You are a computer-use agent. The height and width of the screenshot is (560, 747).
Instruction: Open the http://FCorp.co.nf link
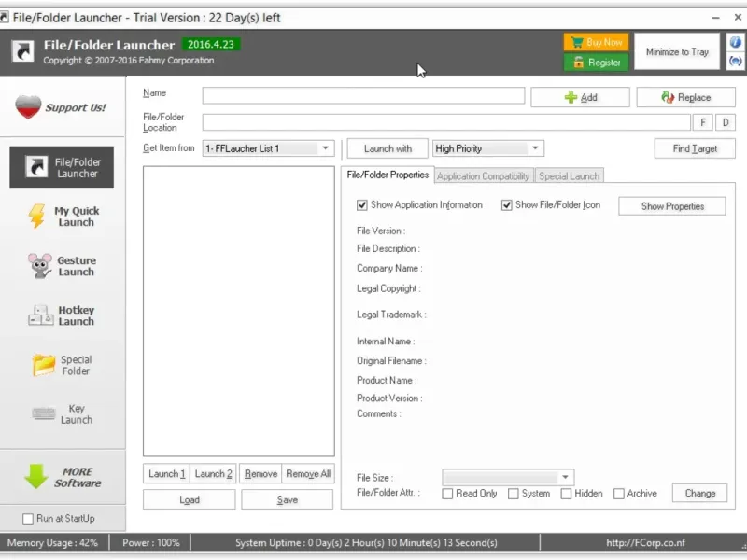pos(645,543)
